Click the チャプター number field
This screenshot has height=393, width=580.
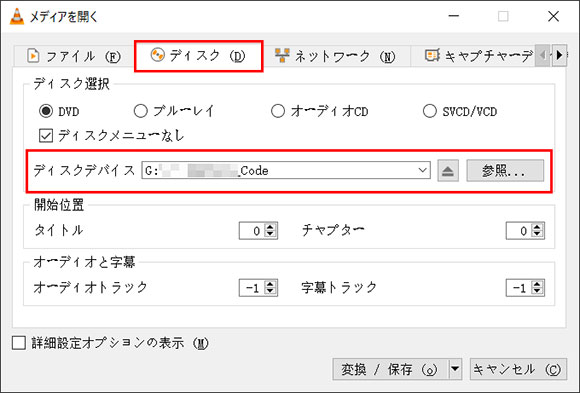coord(519,231)
